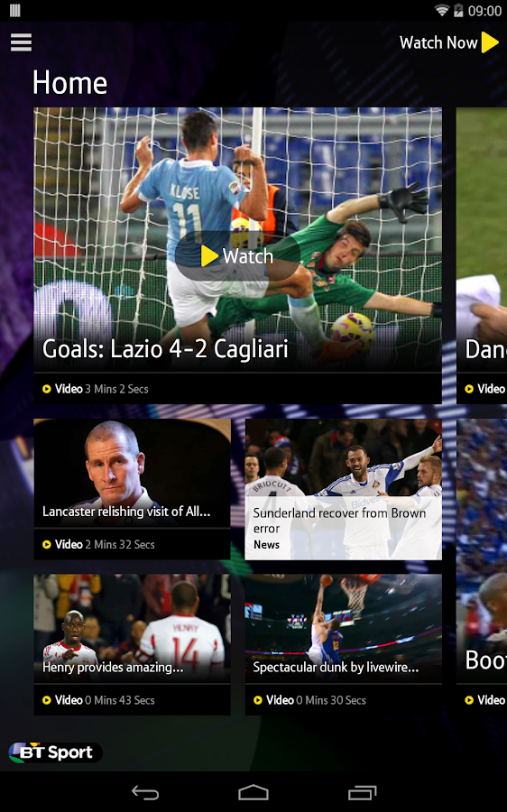Screen dimensions: 507x812
Task: Open the hamburger navigation menu
Action: (22, 42)
